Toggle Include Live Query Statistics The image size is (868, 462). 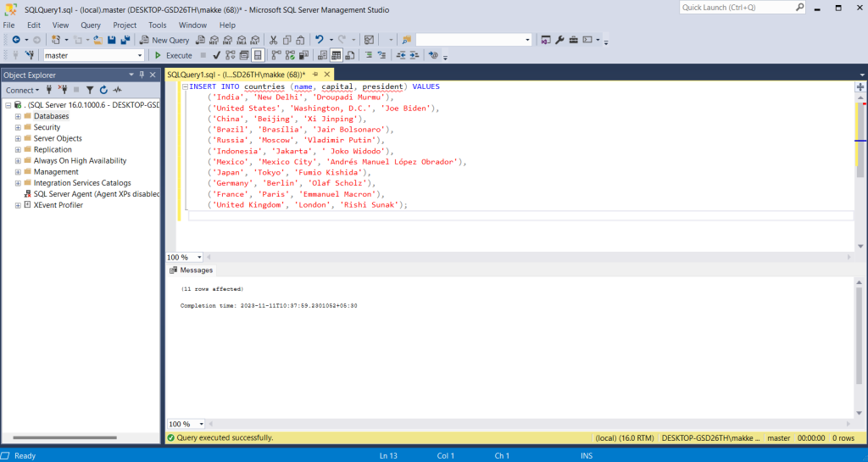point(290,55)
